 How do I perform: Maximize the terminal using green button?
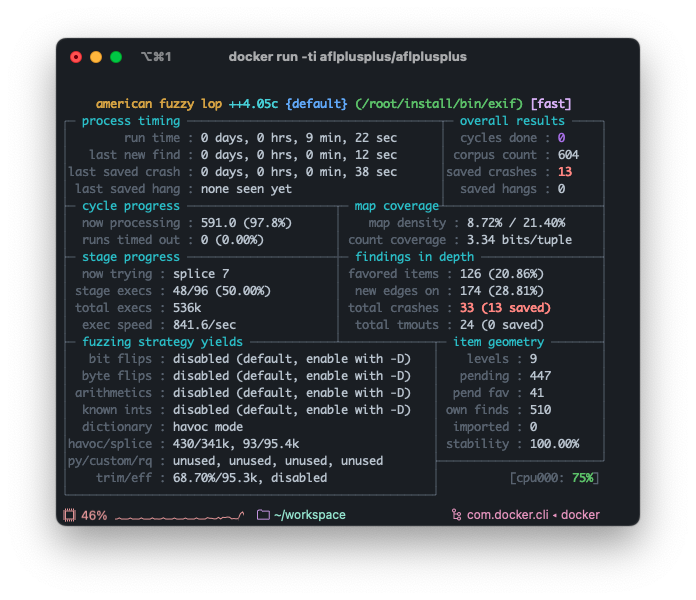tap(116, 57)
